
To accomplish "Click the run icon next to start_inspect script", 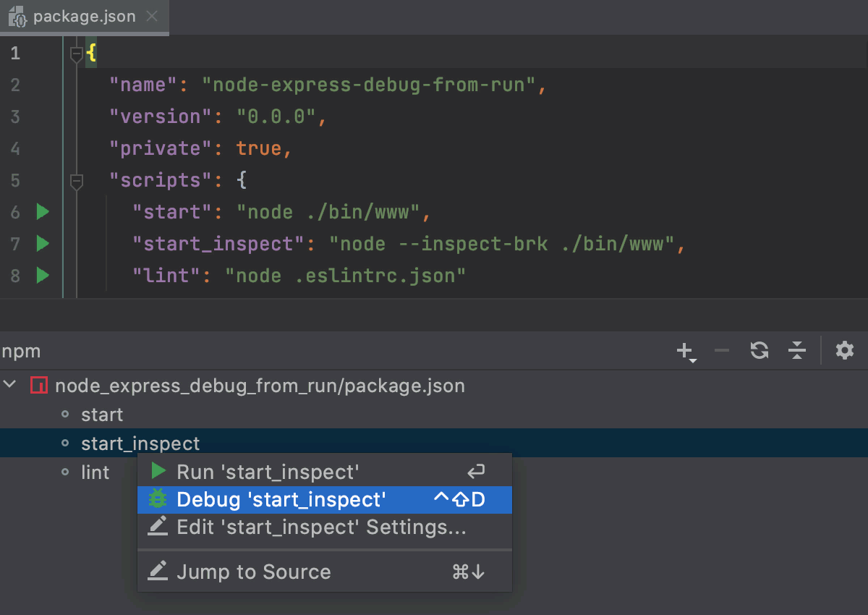I will tap(43, 244).
